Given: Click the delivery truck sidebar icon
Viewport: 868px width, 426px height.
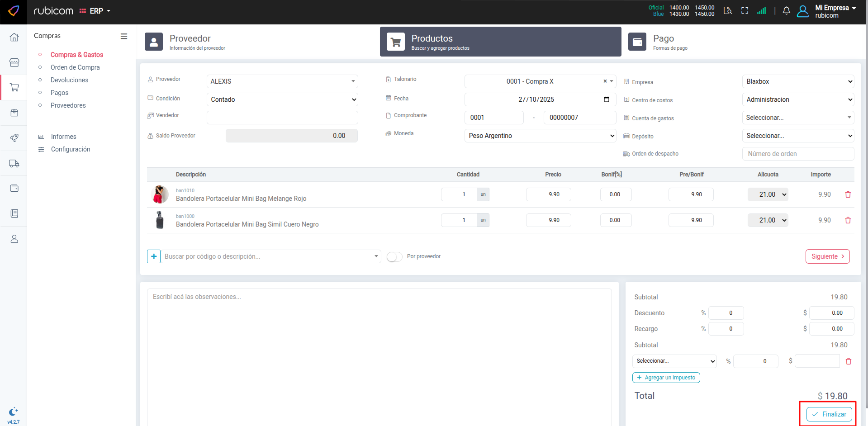Looking at the screenshot, I should 14,164.
